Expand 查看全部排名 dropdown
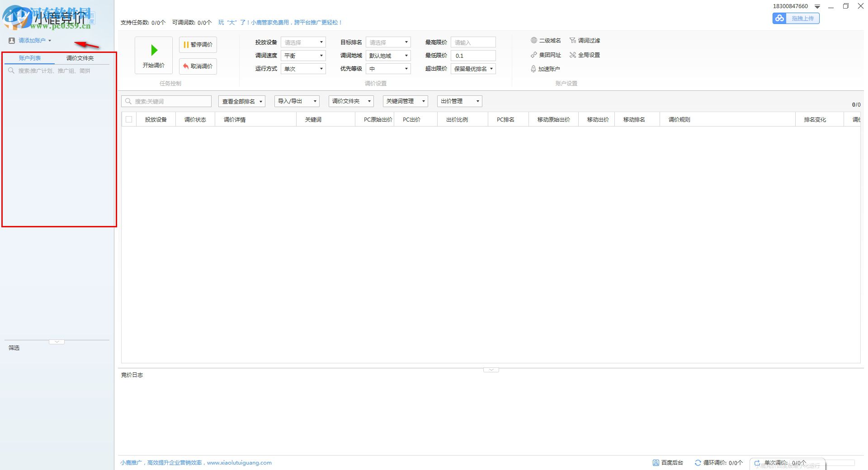Image resolution: width=868 pixels, height=470 pixels. pos(242,101)
